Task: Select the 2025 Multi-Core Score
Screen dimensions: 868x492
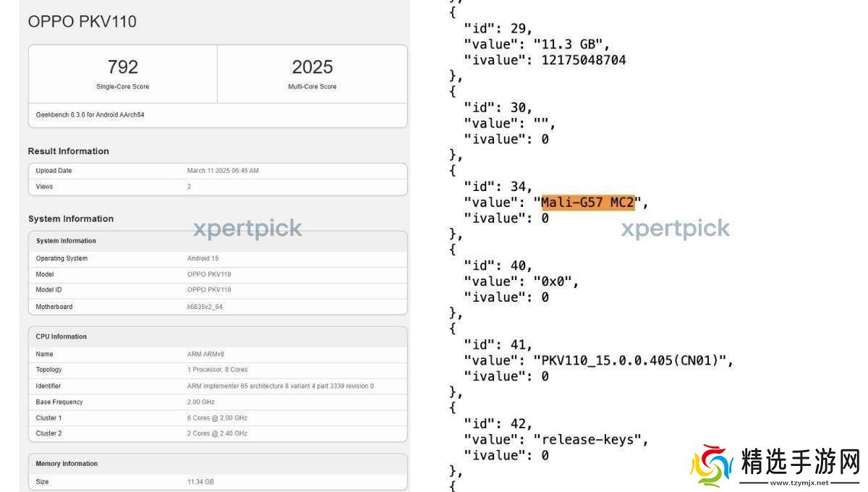Action: [x=312, y=67]
